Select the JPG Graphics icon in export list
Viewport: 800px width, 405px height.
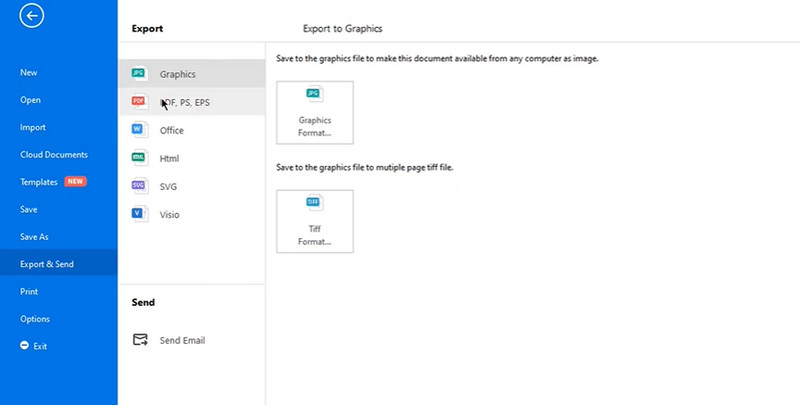click(139, 74)
